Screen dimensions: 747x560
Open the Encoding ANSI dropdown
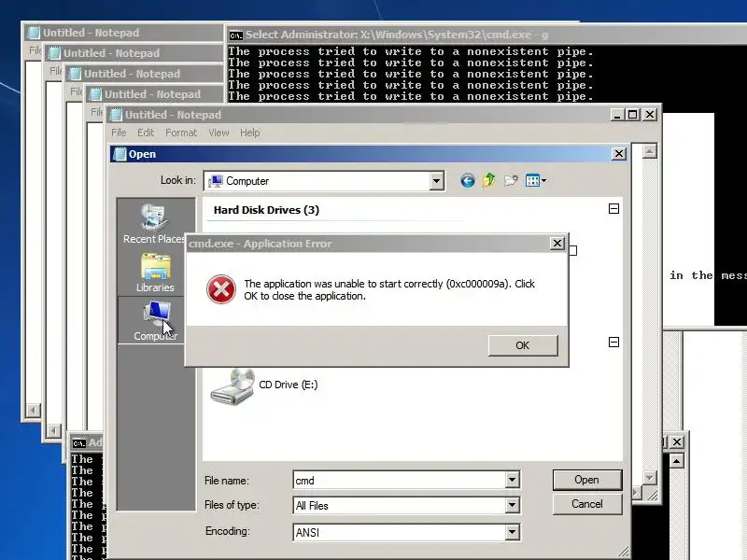[512, 532]
